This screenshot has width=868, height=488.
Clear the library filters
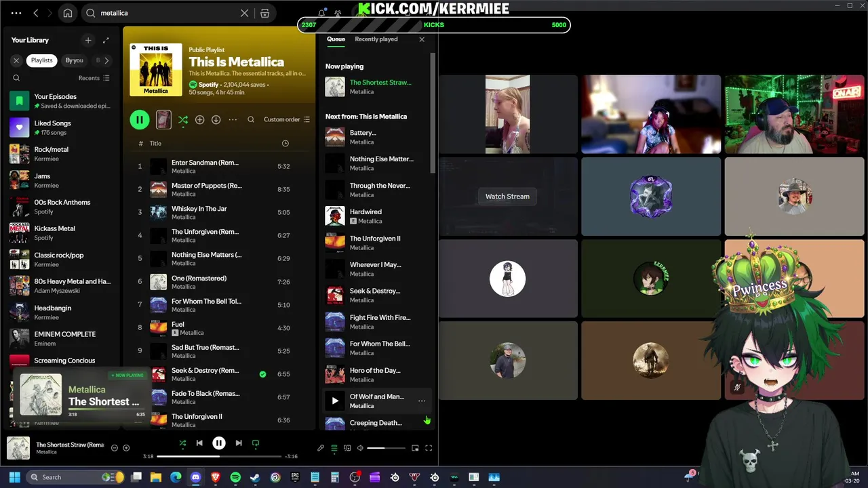(16, 60)
